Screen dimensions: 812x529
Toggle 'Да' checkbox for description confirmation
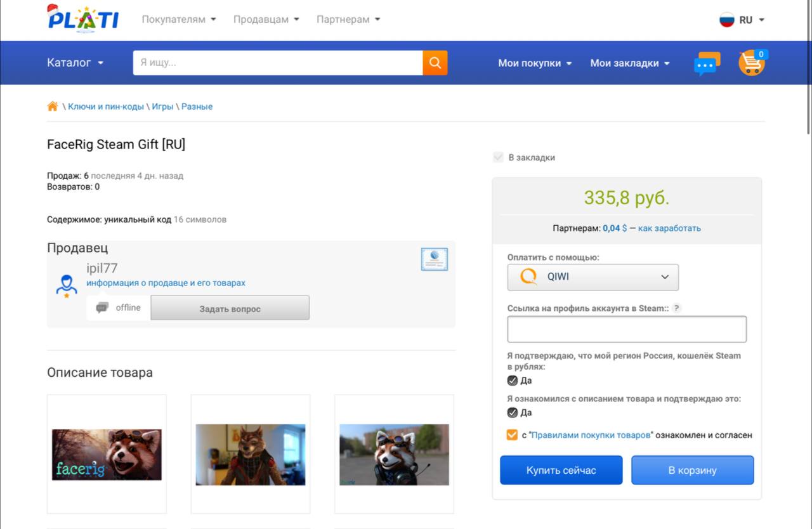(x=513, y=412)
